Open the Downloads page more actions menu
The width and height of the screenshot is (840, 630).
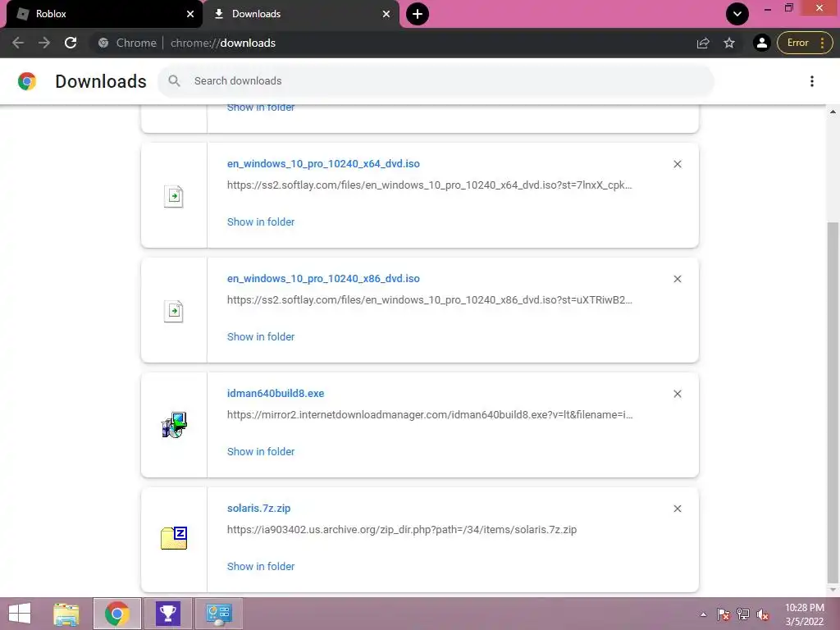click(x=811, y=81)
